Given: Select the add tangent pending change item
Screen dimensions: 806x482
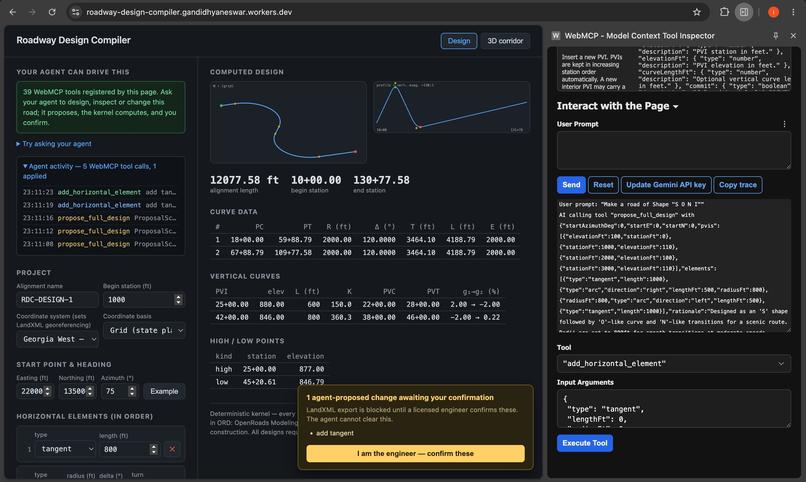Looking at the screenshot, I should tap(335, 433).
